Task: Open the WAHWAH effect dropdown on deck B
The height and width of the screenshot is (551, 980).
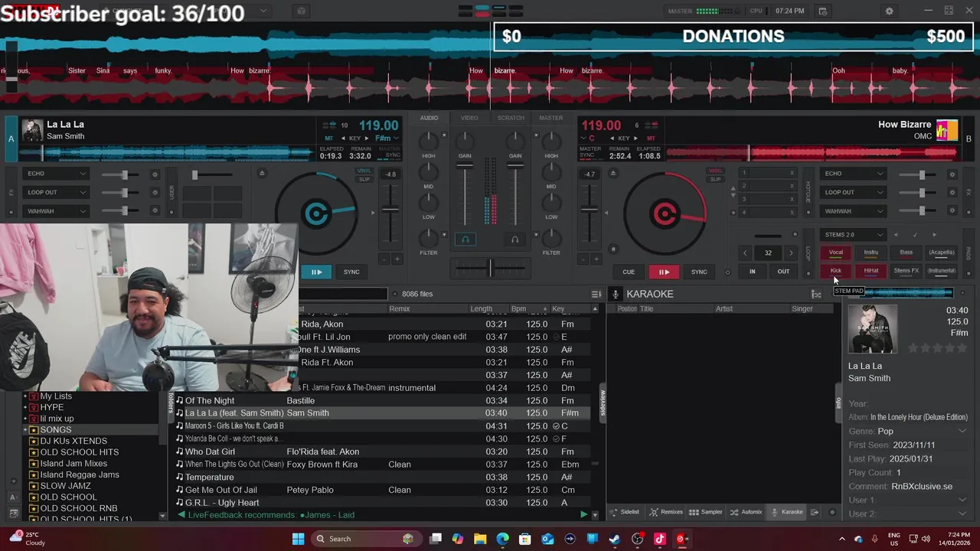Action: point(854,211)
